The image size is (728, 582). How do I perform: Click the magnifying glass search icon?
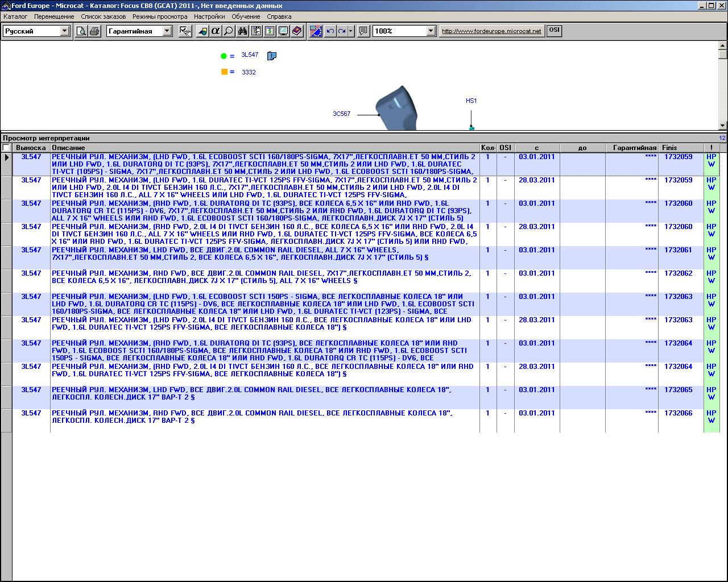pyautogui.click(x=228, y=31)
